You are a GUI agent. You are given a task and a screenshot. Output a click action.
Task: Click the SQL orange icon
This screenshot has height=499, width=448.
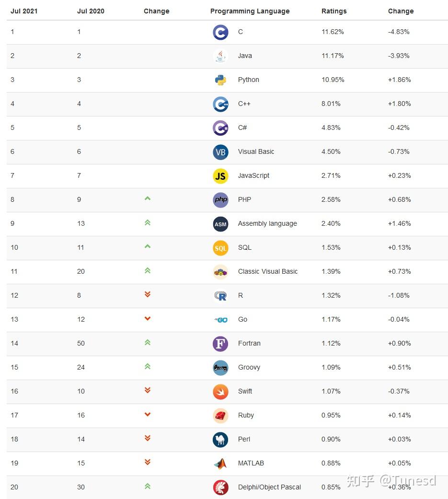click(x=220, y=248)
